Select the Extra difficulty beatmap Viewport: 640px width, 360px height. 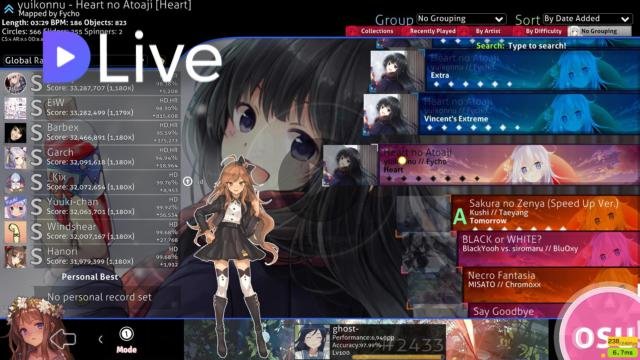click(x=532, y=71)
